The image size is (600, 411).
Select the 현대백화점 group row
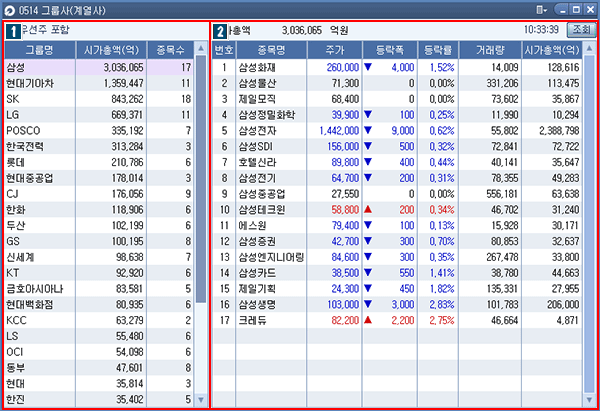(99, 305)
